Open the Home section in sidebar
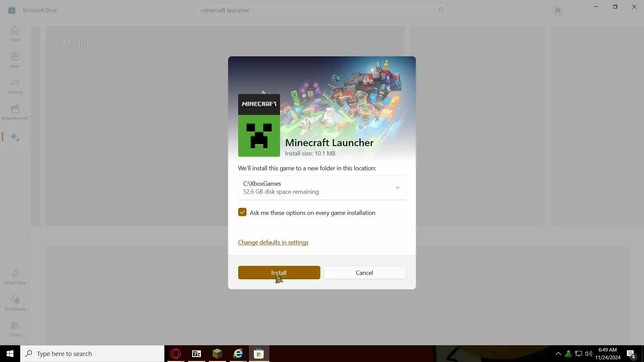Screen dimensions: 644x362 (x=15, y=34)
